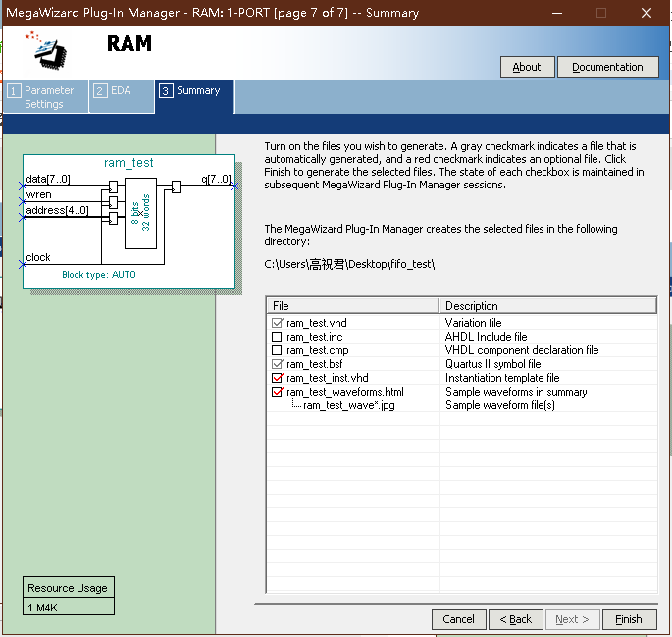Toggle the ram_test.vhd checkbox

(278, 323)
